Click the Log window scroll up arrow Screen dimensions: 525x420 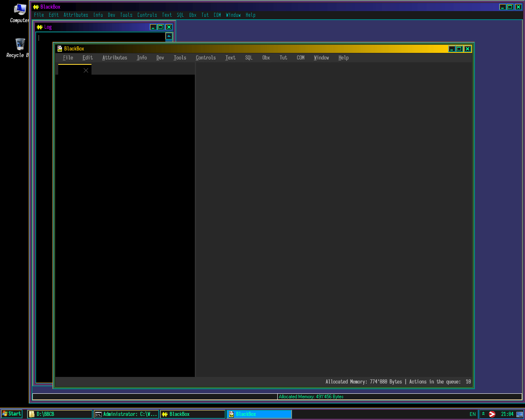point(169,36)
